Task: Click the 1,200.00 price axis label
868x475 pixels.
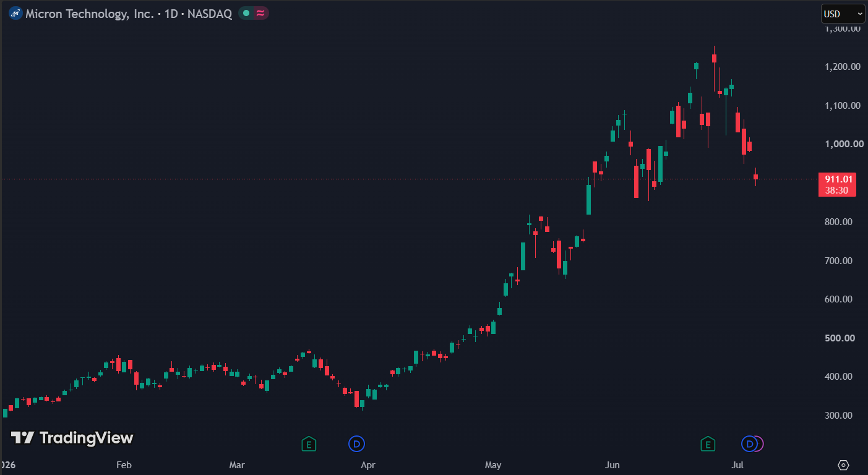Action: pyautogui.click(x=842, y=67)
